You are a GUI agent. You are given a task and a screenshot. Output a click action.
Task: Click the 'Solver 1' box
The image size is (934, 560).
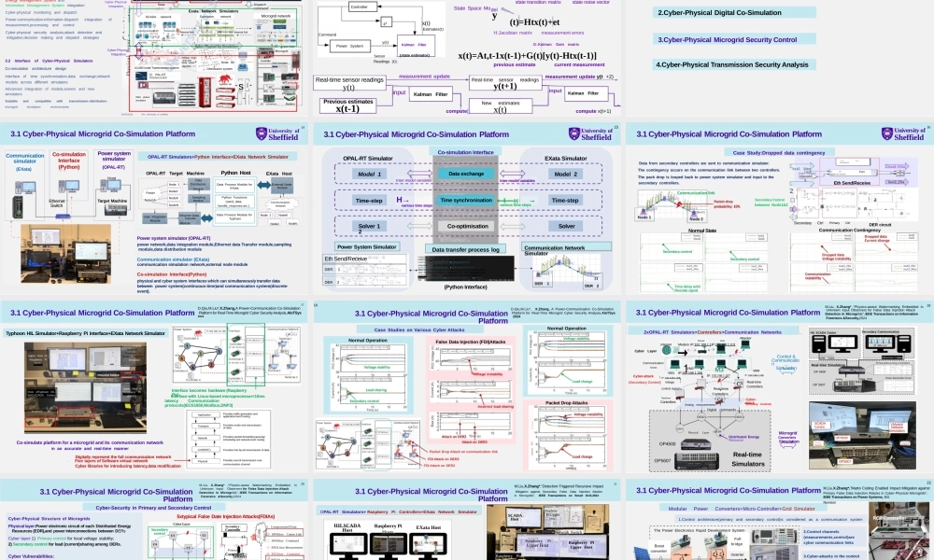369,227
